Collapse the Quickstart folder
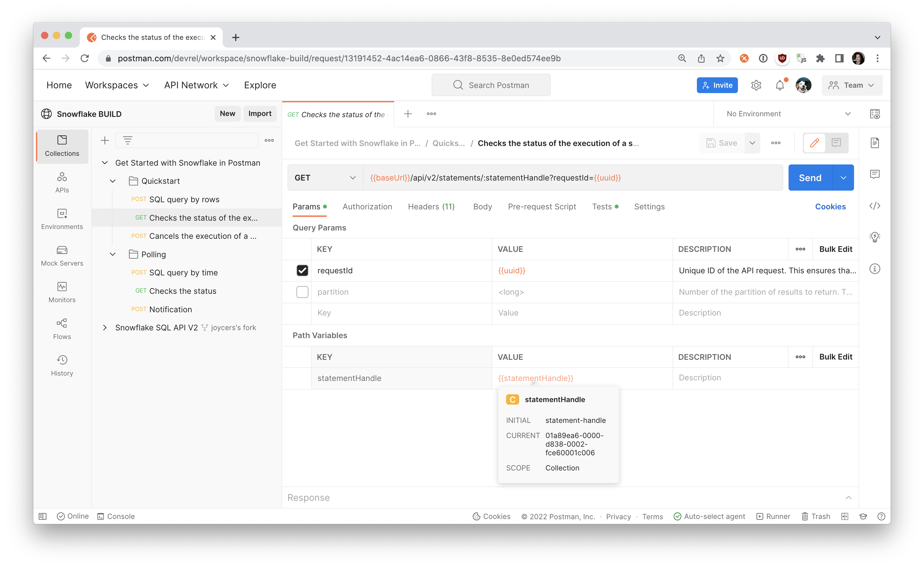This screenshot has height=568, width=924. (x=113, y=181)
